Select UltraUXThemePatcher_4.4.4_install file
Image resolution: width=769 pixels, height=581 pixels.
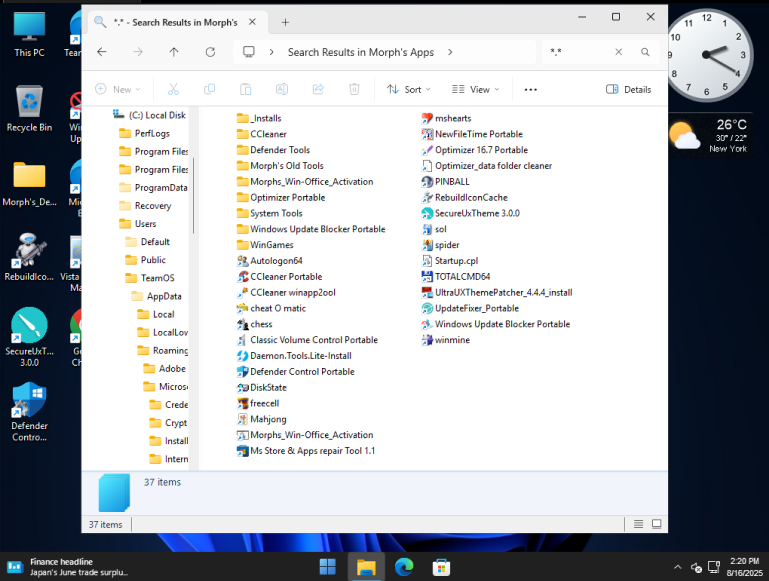tap(497, 293)
